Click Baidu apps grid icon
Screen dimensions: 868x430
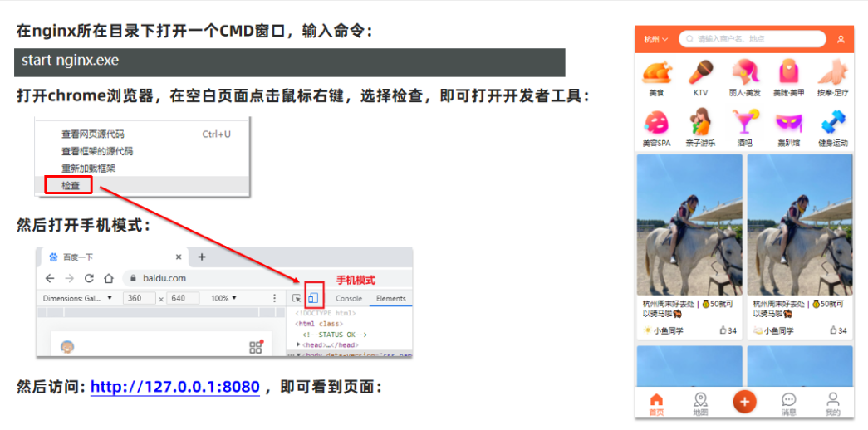click(x=256, y=346)
